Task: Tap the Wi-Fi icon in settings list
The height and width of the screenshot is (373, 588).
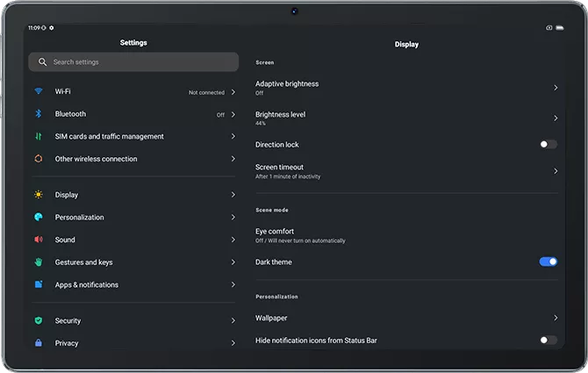Action: [x=39, y=91]
